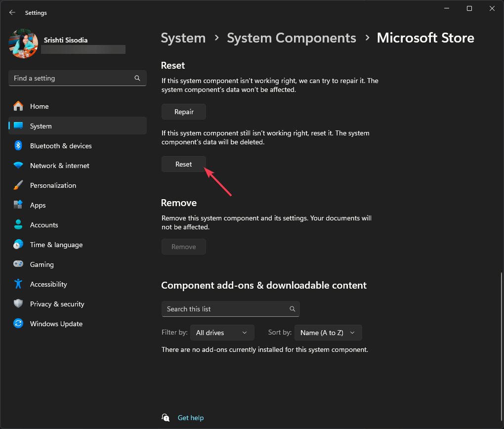This screenshot has width=504, height=429.
Task: Open the Accessibility figure icon
Action: pos(18,284)
